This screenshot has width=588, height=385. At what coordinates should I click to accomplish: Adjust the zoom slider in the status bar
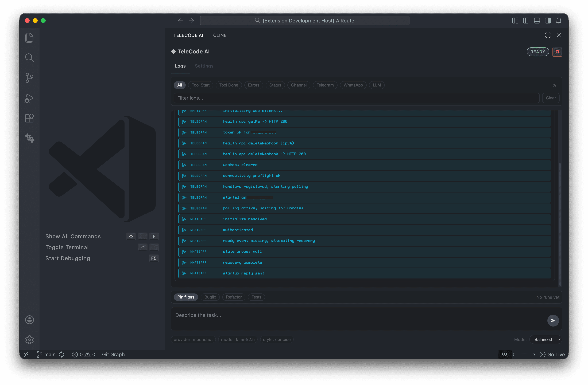coord(524,354)
